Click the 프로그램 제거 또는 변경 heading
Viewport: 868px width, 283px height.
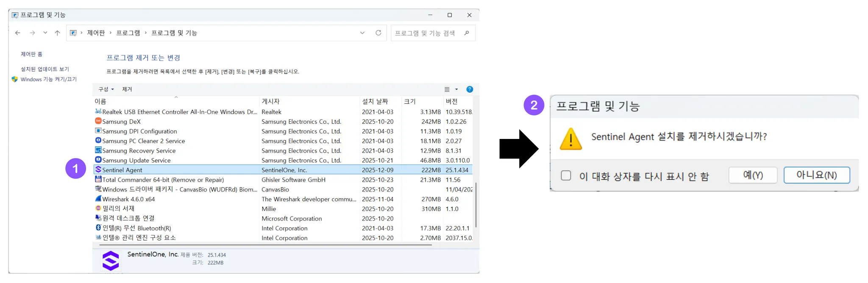pyautogui.click(x=143, y=58)
